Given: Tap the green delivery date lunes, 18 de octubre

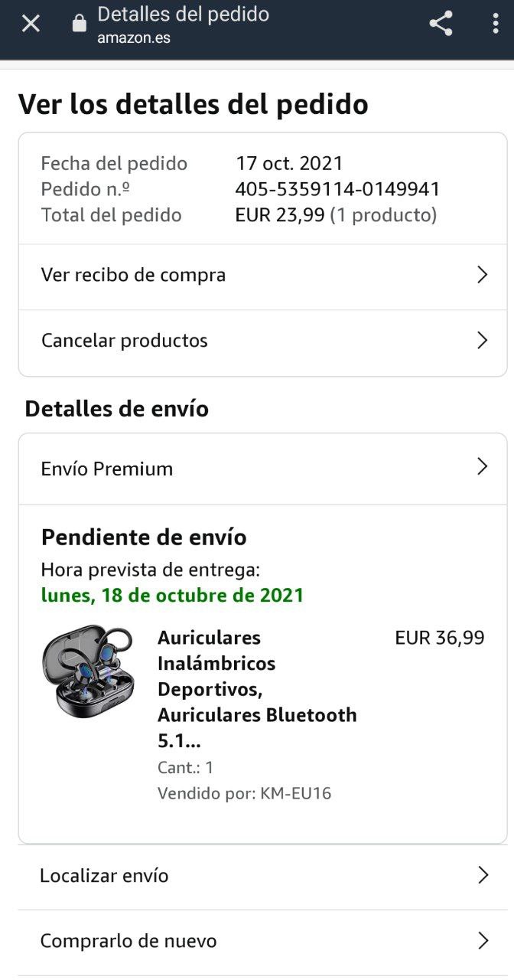Looking at the screenshot, I should point(172,595).
